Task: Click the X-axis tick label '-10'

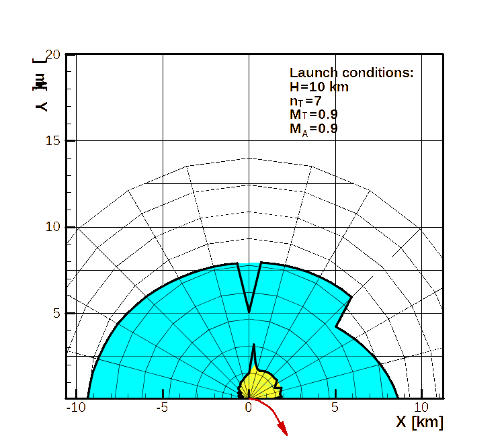Action: pos(76,408)
